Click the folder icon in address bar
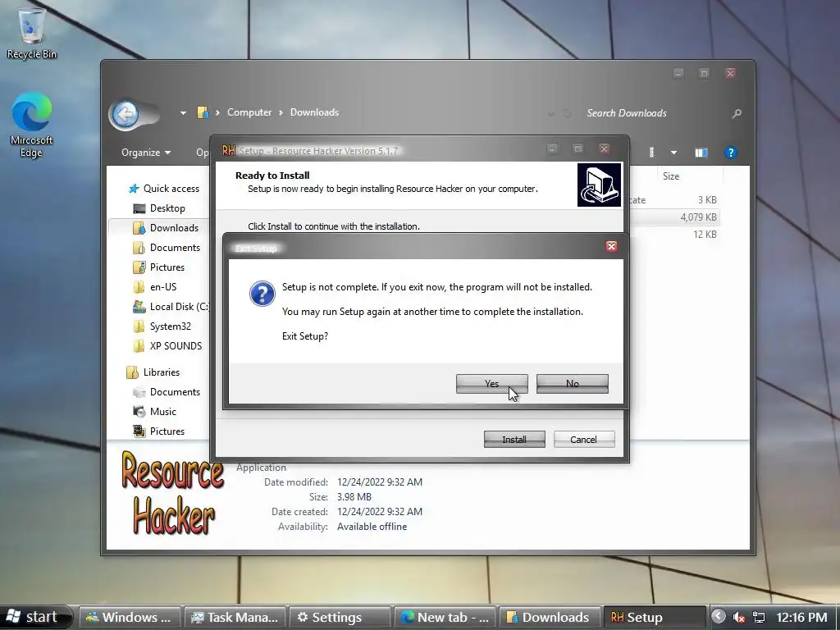 point(203,112)
